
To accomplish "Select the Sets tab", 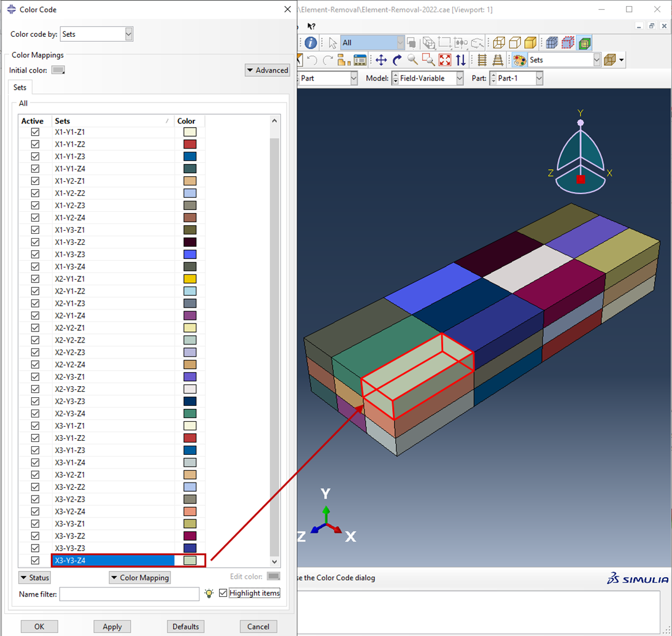I will point(20,88).
